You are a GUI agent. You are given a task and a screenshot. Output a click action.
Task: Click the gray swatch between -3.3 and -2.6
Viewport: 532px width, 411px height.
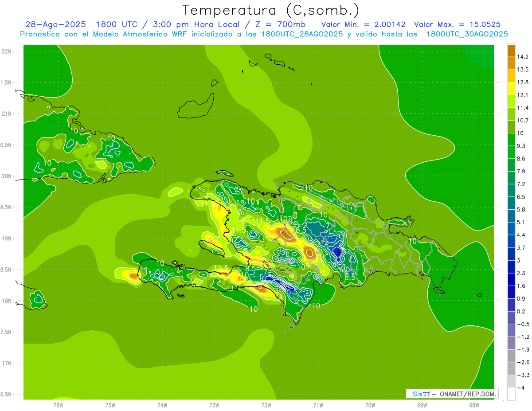coord(511,368)
